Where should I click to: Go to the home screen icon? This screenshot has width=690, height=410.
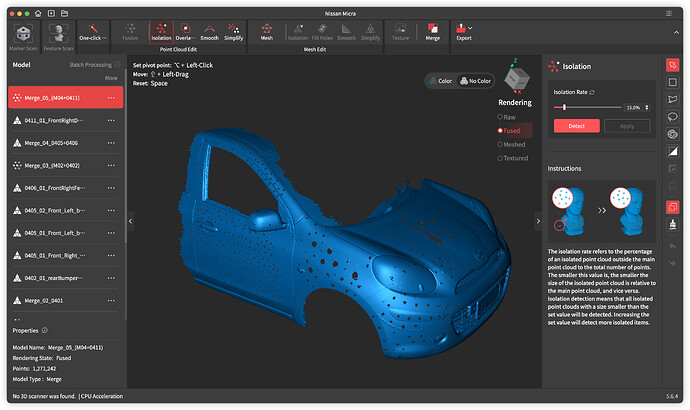point(38,14)
